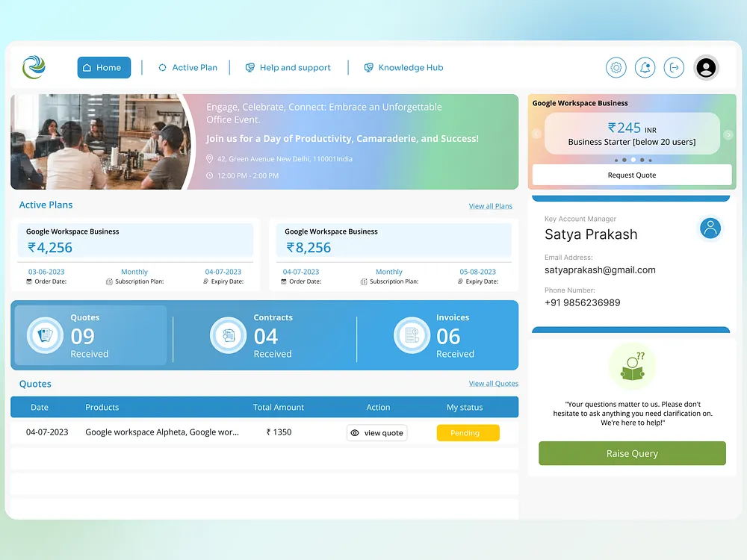Open notifications via the bell icon
The width and height of the screenshot is (747, 560).
click(x=645, y=67)
